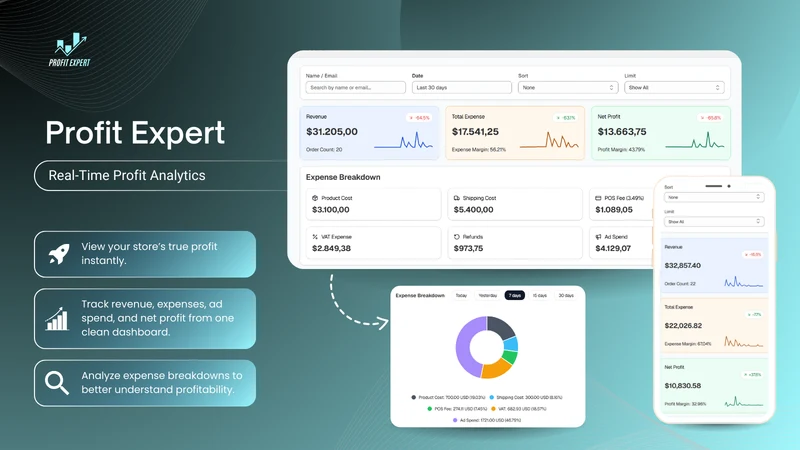The image size is (800, 450).
Task: Toggle the Product Cost legend entry
Action: [x=448, y=397]
